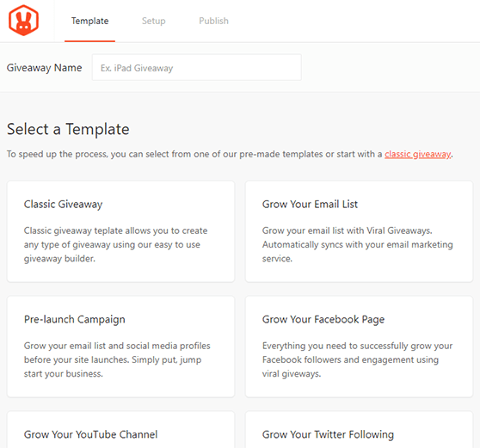Viewport: 480px width, 448px height.
Task: Follow the classic giveaway link
Action: point(417,154)
